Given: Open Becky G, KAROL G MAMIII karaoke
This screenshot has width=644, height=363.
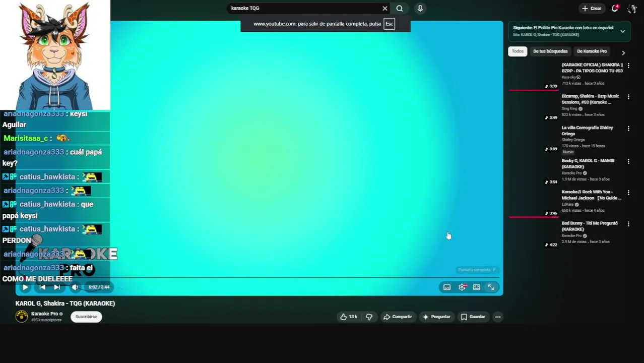Looking at the screenshot, I should point(588,163).
